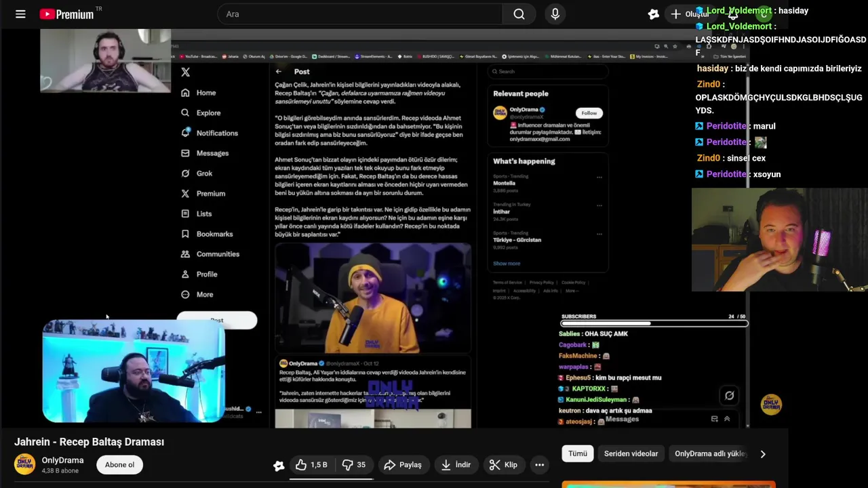Open Home in the X sidebar
Screen dimensions: 868x488
click(199, 93)
